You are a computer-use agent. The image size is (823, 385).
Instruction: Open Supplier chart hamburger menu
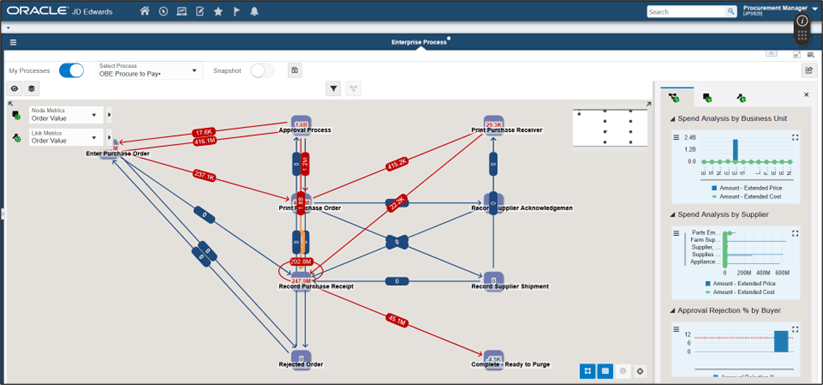(x=677, y=233)
